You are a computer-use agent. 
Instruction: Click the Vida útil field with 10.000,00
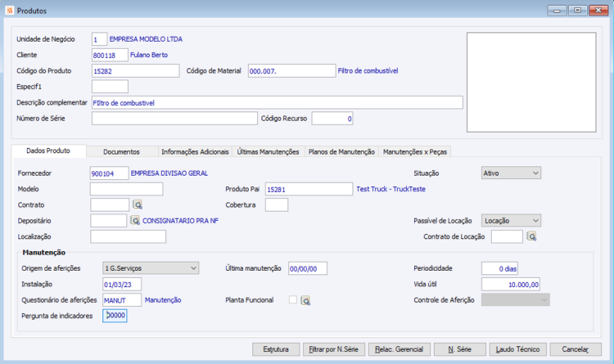511,284
